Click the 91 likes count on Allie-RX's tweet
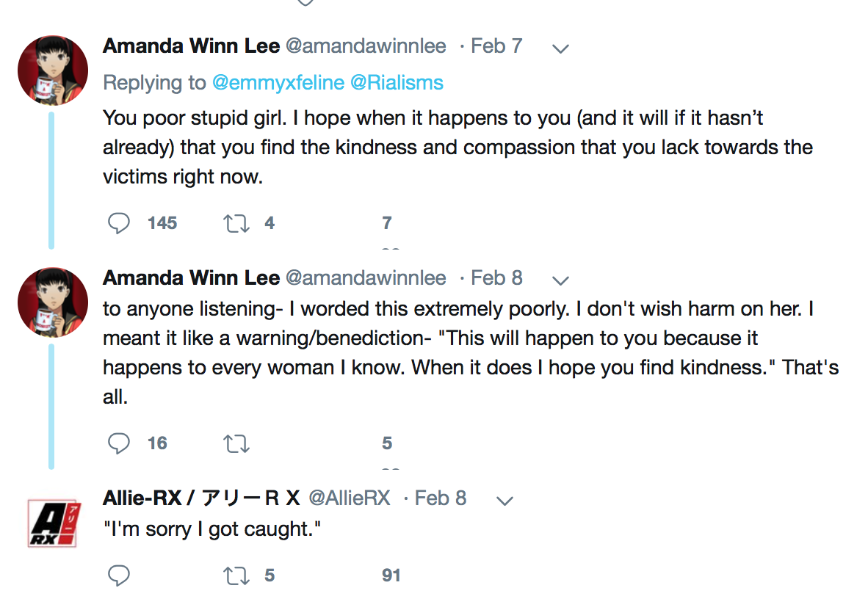The width and height of the screenshot is (868, 599). pos(391,576)
